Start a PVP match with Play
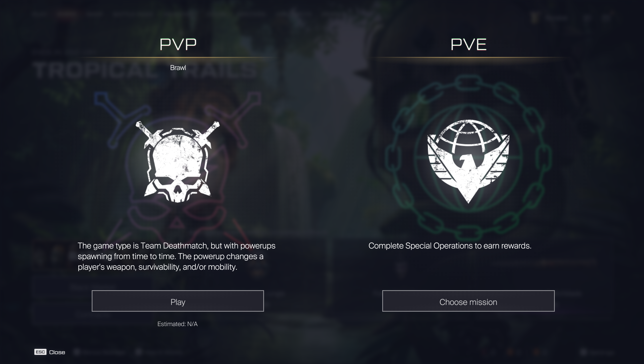Viewport: 644px width, 364px height. [178, 301]
